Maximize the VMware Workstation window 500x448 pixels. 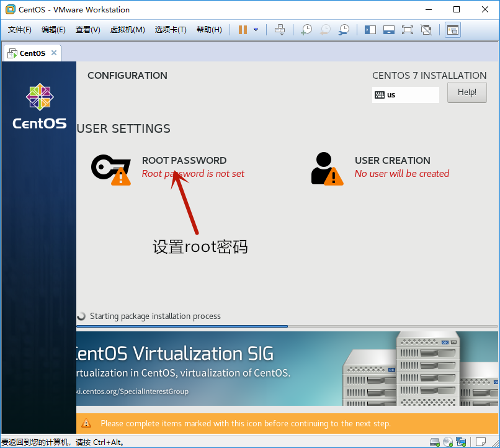pyautogui.click(x=457, y=9)
